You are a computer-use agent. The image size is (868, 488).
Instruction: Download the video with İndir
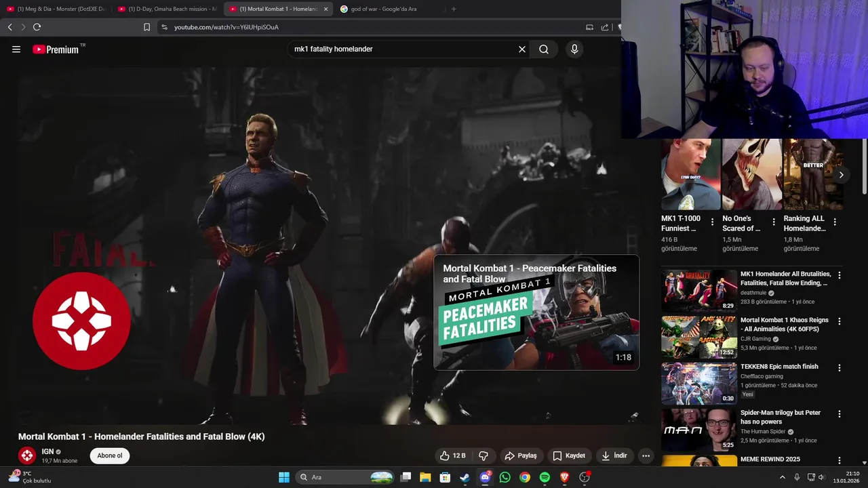point(614,455)
